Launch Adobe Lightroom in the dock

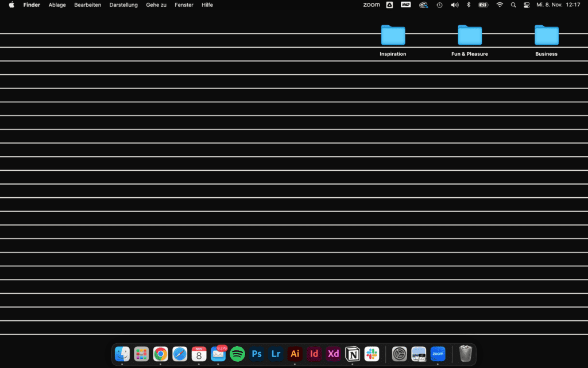point(276,354)
